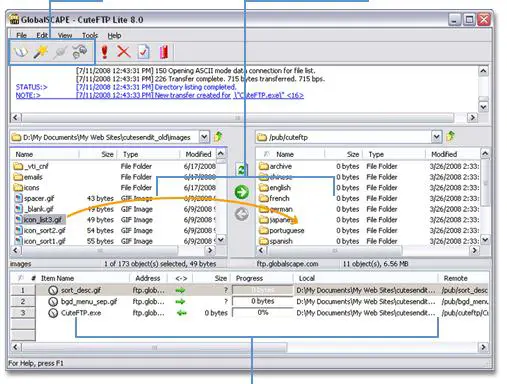Select queue row 2 bgd_menu_sep.gif
This screenshot has height=384, width=507.
[250, 301]
